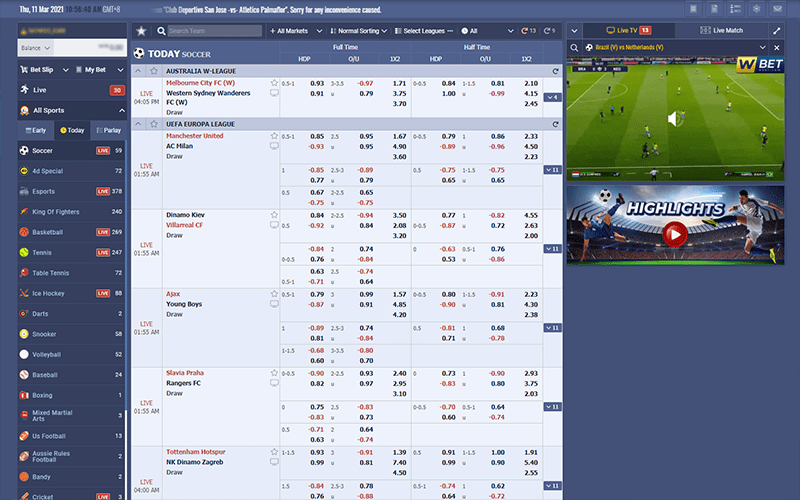800x500 pixels.
Task: Toggle favorite star for Australia W-League
Action: [153, 71]
